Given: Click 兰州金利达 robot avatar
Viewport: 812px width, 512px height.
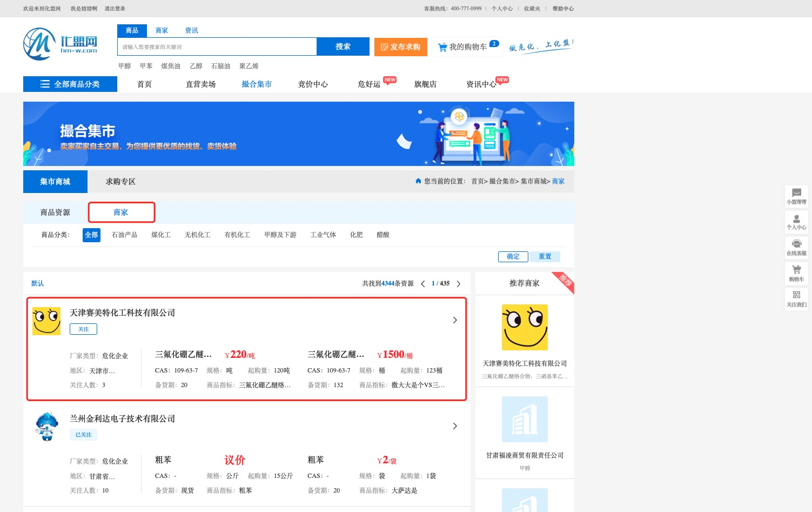Looking at the screenshot, I should [x=46, y=427].
